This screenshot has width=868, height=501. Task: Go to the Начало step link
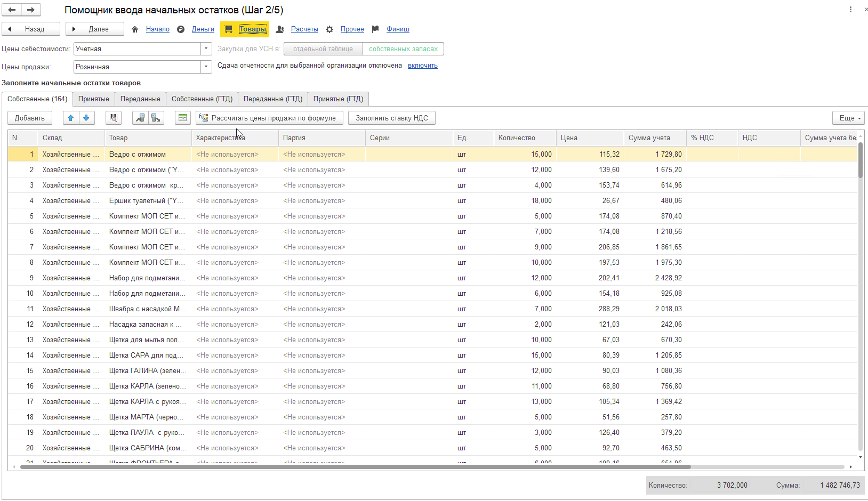[158, 29]
